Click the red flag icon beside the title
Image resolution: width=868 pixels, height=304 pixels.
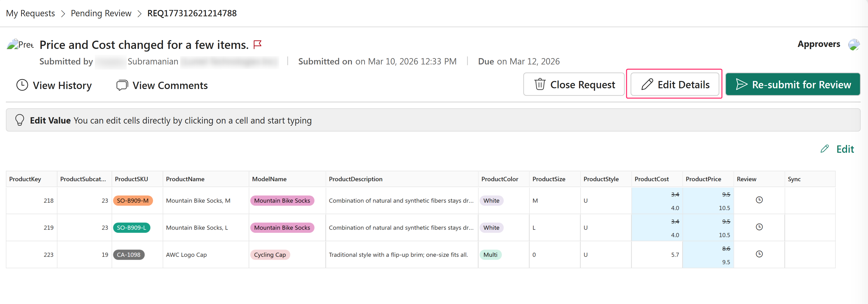tap(257, 45)
